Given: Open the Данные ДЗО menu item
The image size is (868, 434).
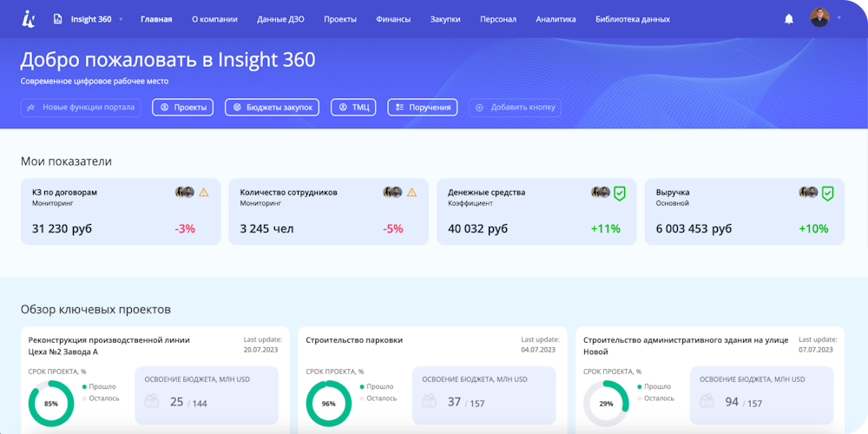Looking at the screenshot, I should point(280,19).
